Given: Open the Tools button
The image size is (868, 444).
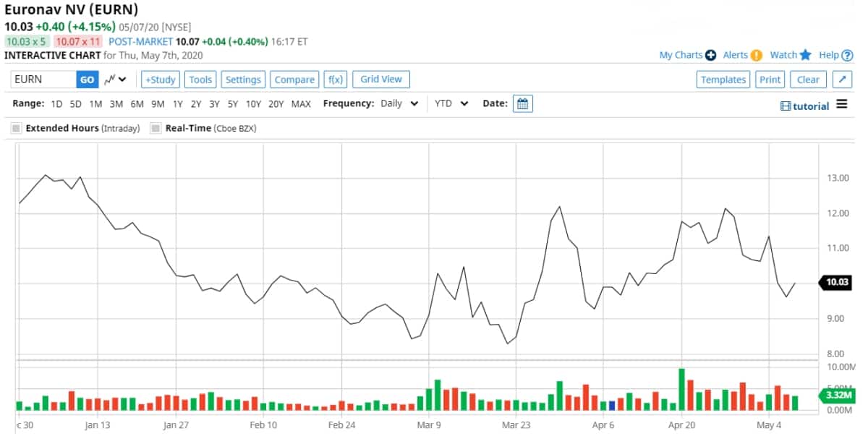Looking at the screenshot, I should point(200,80).
